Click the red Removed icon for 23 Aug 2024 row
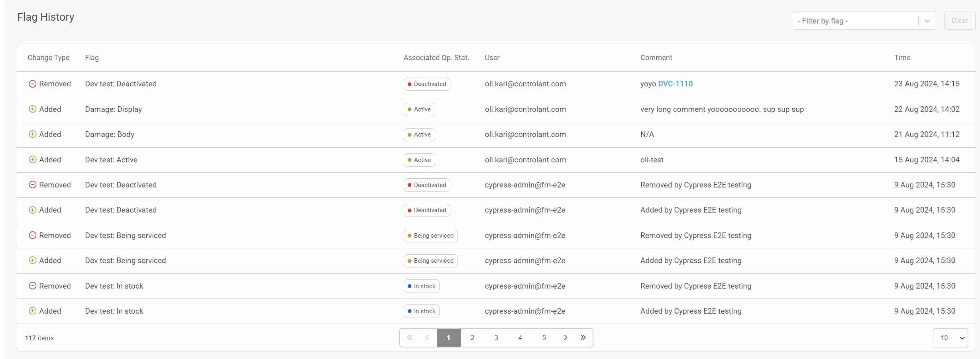This screenshot has height=359, width=980. click(x=33, y=84)
